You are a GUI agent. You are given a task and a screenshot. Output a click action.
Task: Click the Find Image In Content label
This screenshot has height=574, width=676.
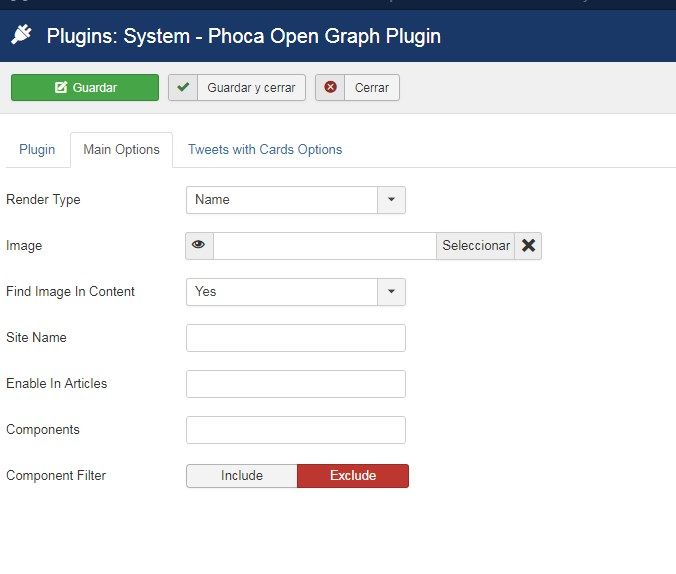click(70, 292)
